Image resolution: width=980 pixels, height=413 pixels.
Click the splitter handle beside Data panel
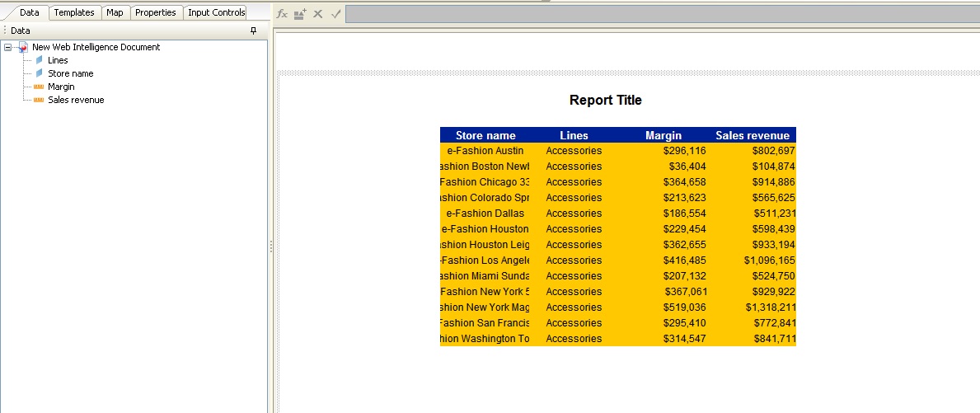(x=270, y=246)
